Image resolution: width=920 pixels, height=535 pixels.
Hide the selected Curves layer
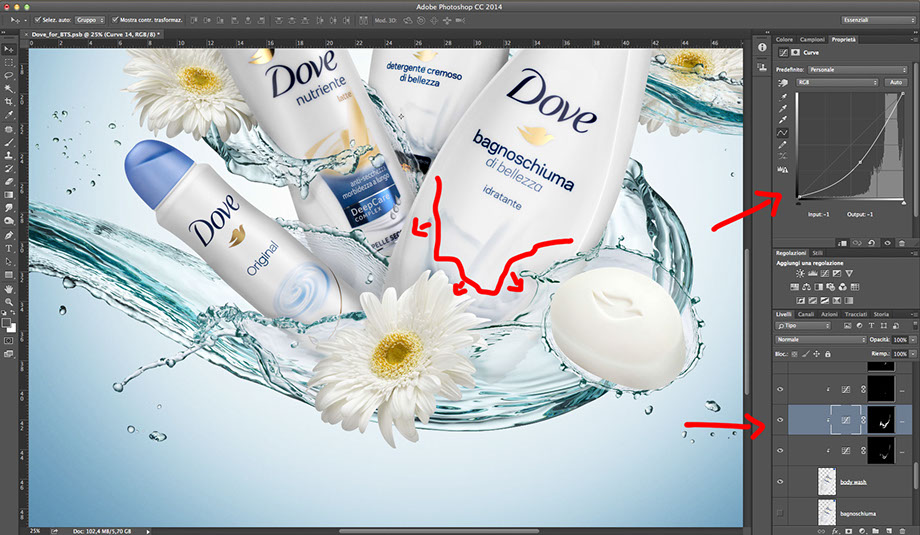point(780,420)
